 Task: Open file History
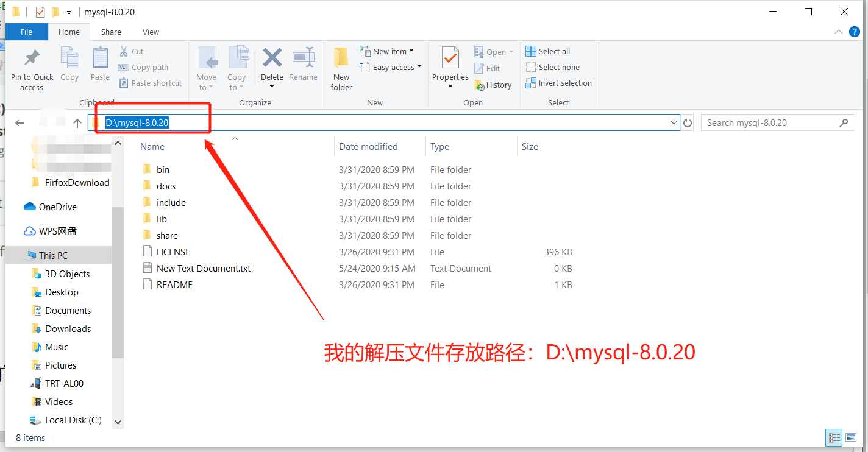coord(493,85)
